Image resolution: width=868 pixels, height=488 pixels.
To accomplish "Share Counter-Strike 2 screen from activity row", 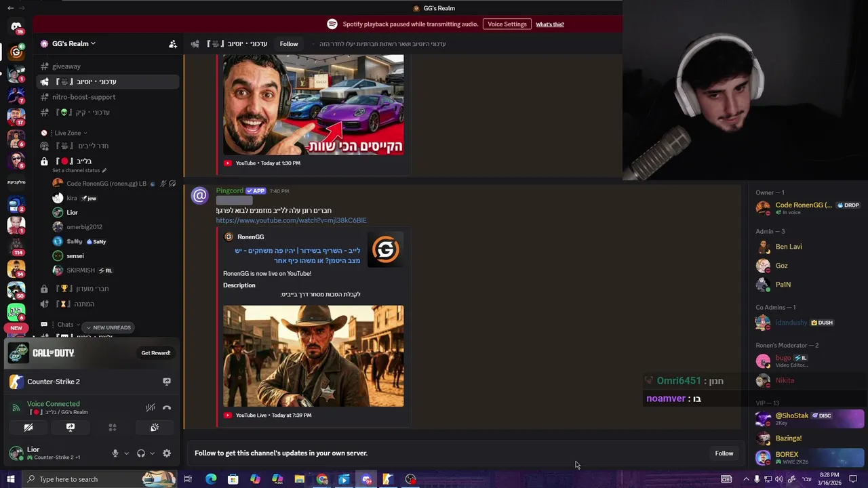I will click(x=167, y=382).
